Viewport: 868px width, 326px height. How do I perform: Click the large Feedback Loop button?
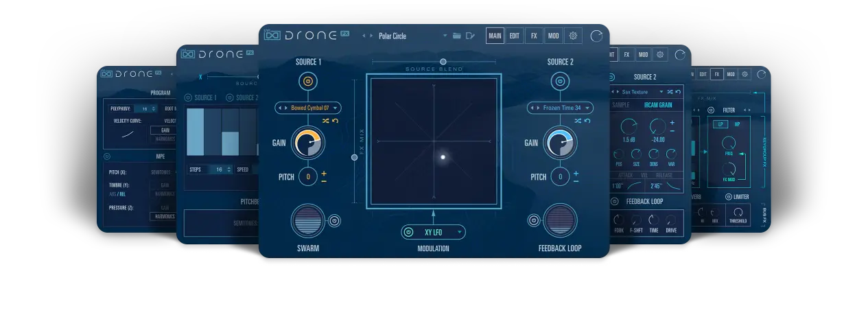pyautogui.click(x=560, y=221)
